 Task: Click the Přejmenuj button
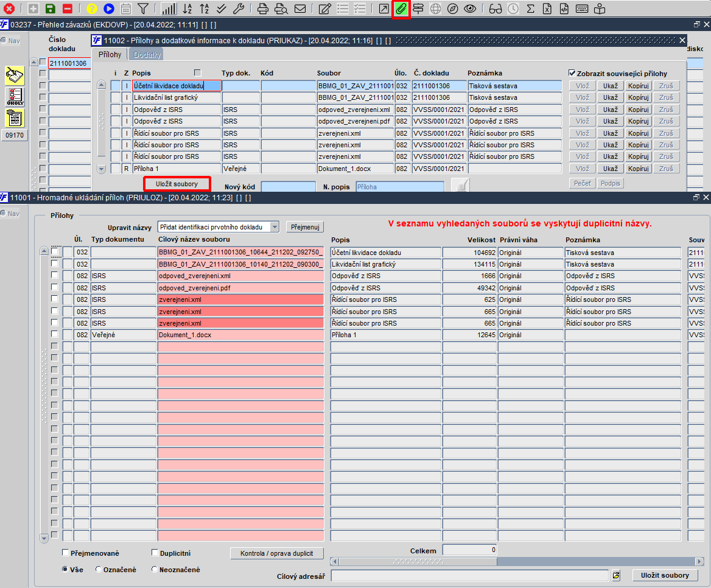click(x=305, y=227)
